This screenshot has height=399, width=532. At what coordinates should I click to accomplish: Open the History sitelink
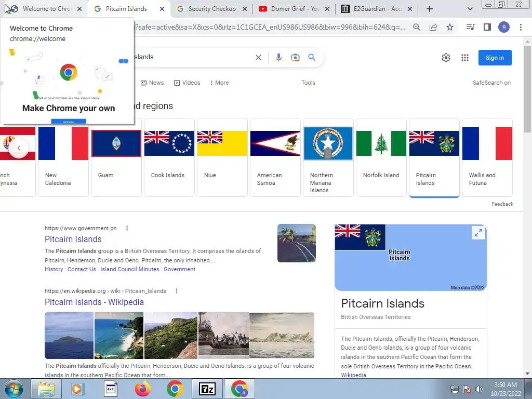point(54,270)
